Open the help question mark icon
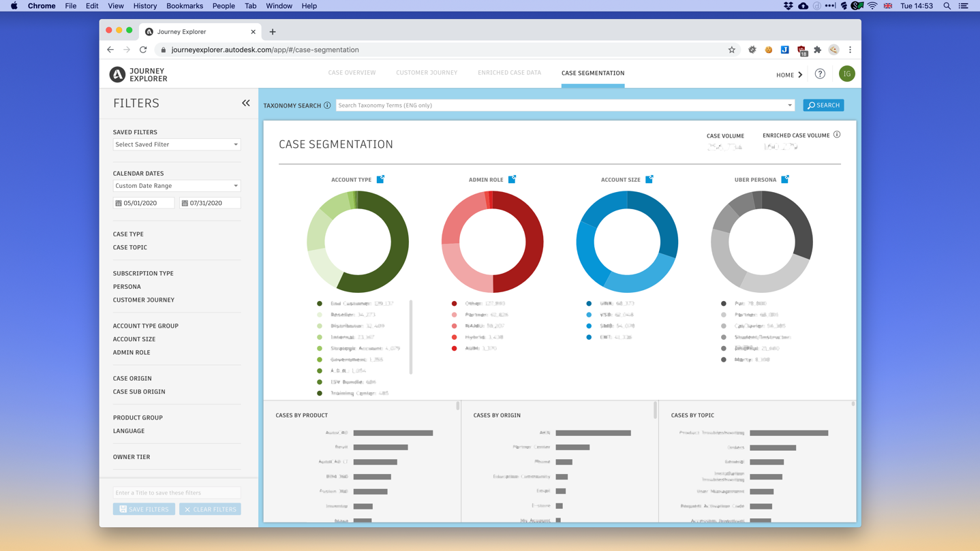 (x=820, y=74)
